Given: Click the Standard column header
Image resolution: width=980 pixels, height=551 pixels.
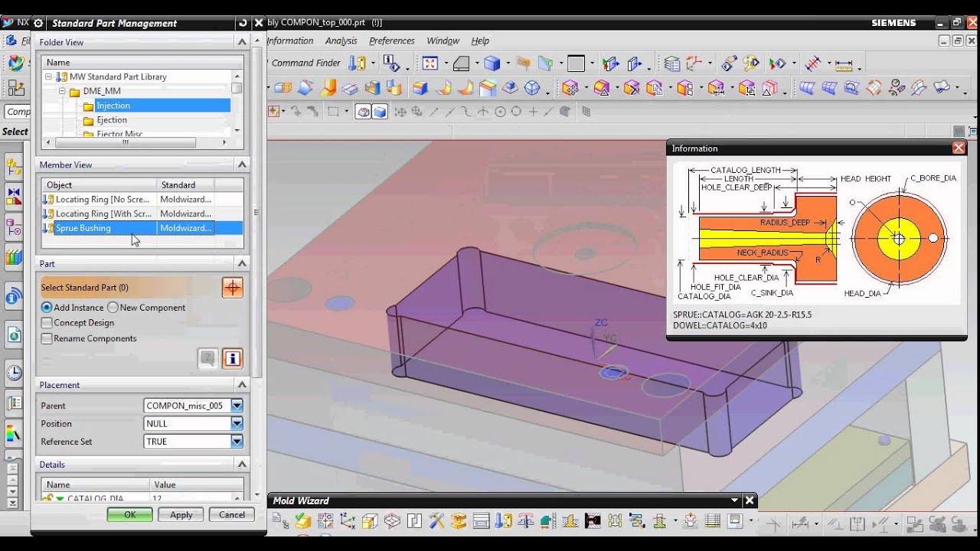Looking at the screenshot, I should point(186,184).
